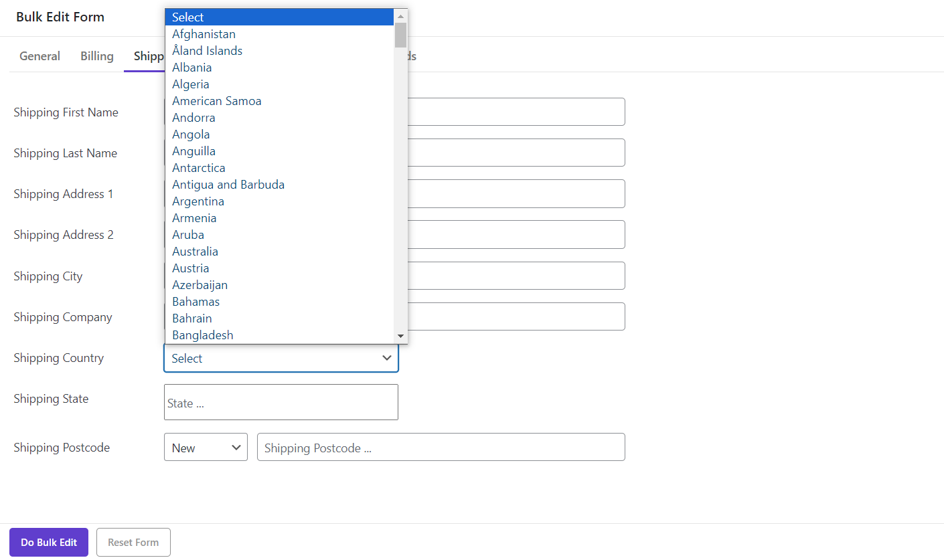944x560 pixels.
Task: Pick Afghanistan from the dropdown list
Action: click(204, 34)
